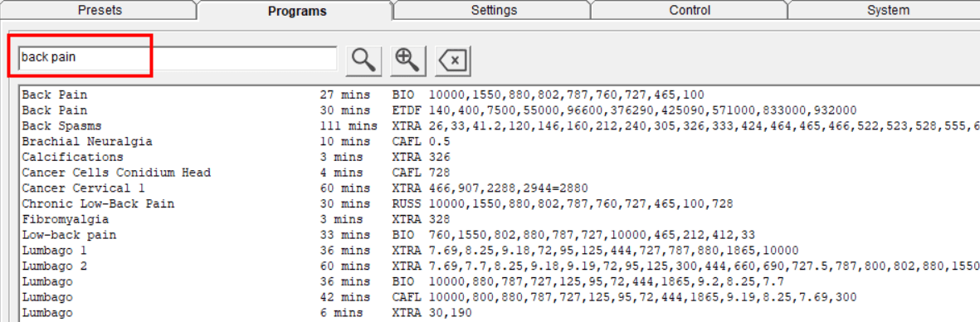The width and height of the screenshot is (980, 322).
Task: Go to the Control tab
Action: point(690,10)
